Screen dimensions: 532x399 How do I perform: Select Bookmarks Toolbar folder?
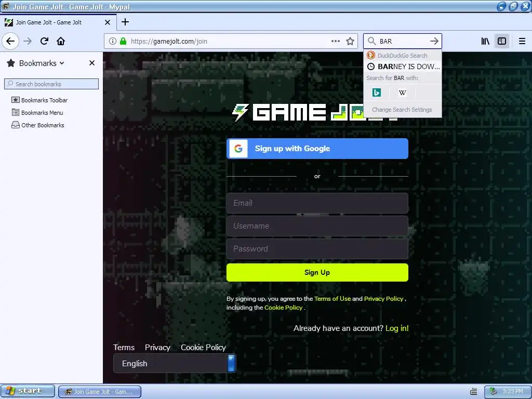39,100
